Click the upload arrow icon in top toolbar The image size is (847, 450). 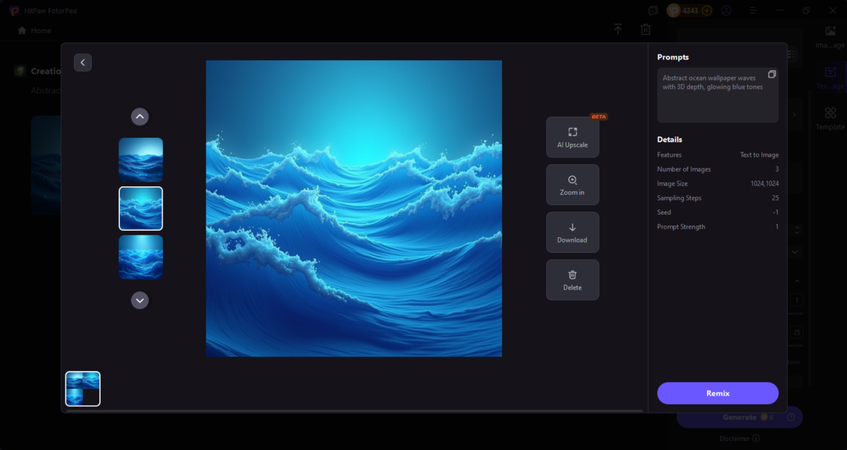point(618,30)
